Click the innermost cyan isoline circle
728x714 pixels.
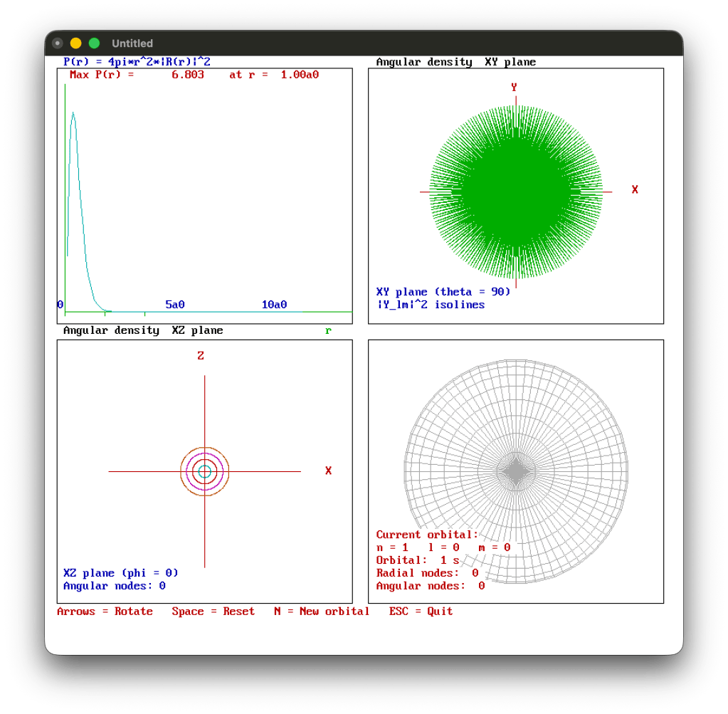click(x=205, y=471)
